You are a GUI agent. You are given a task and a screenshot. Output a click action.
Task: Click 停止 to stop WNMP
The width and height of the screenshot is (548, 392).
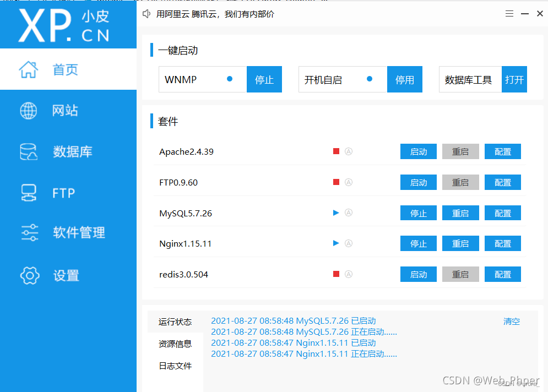(x=264, y=79)
